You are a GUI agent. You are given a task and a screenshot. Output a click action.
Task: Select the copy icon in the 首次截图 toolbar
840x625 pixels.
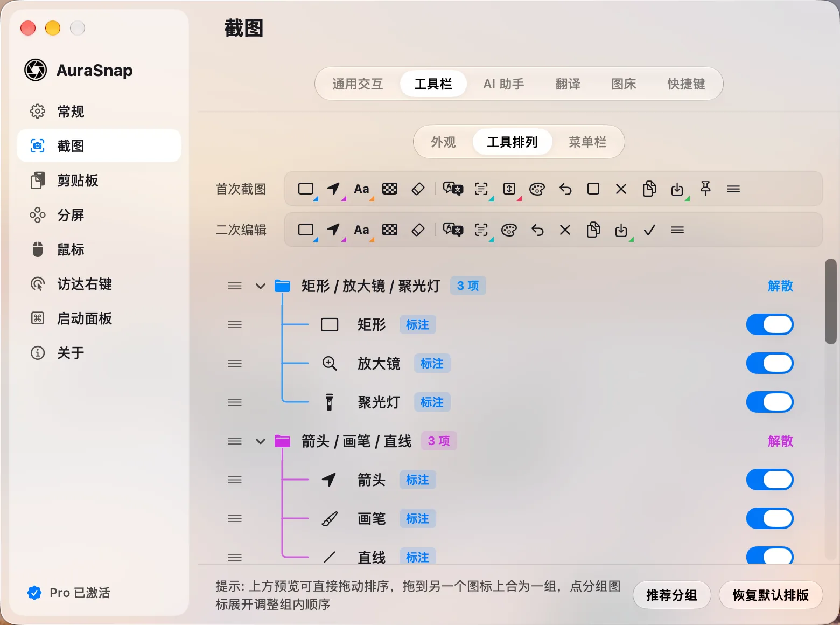pyautogui.click(x=649, y=189)
